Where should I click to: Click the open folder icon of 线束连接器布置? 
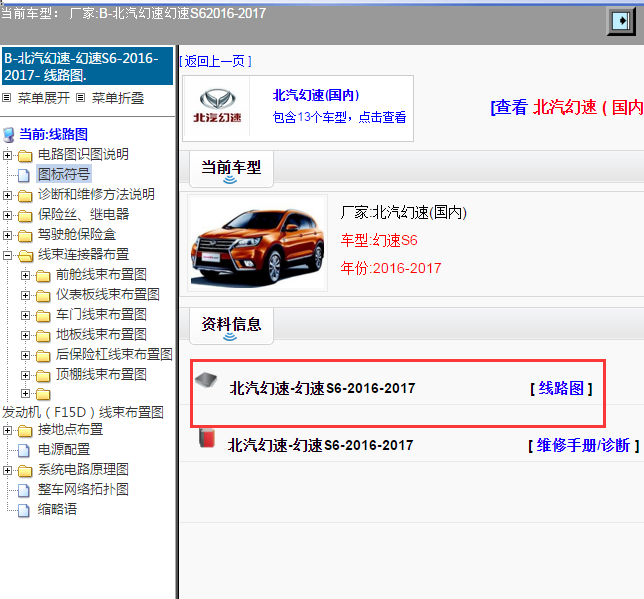pos(25,256)
